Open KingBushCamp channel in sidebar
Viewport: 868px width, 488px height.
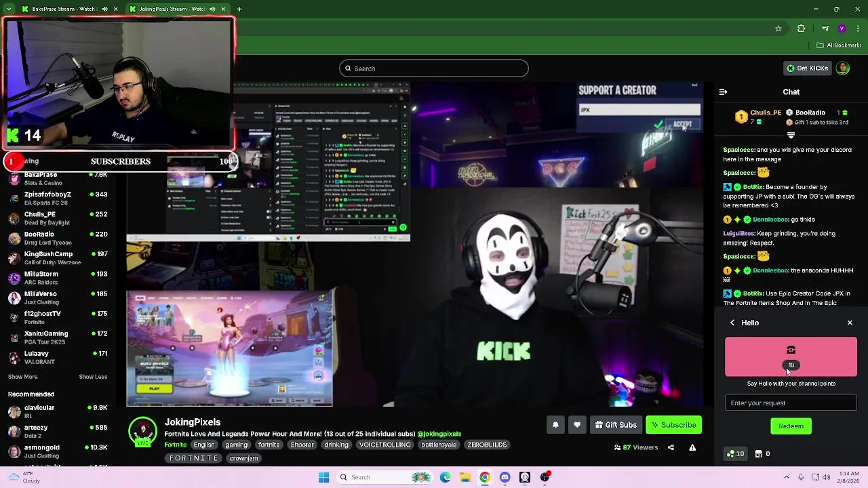pos(58,258)
